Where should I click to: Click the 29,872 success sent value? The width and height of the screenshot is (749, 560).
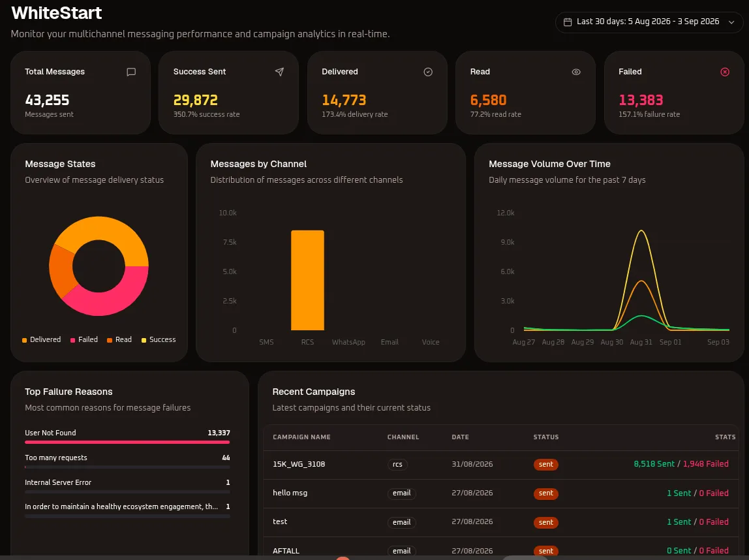point(195,101)
